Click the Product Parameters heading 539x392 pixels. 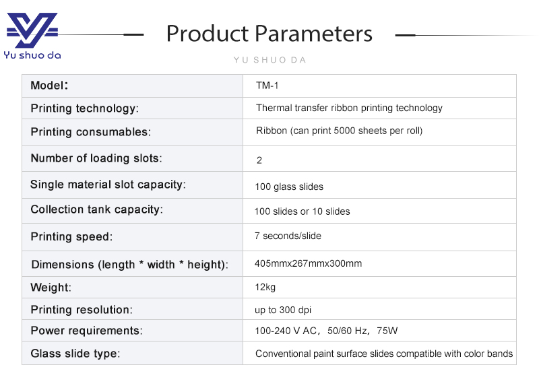(269, 34)
